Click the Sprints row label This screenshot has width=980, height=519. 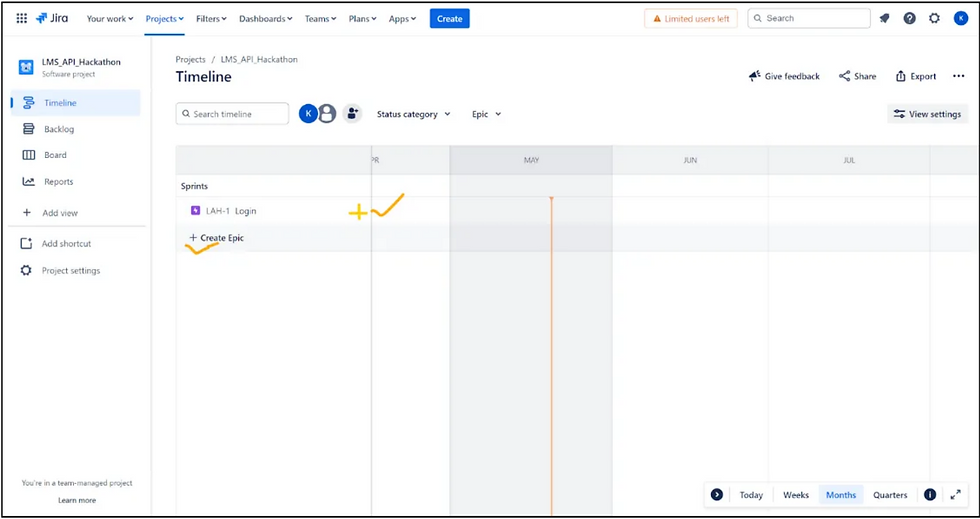tap(194, 186)
